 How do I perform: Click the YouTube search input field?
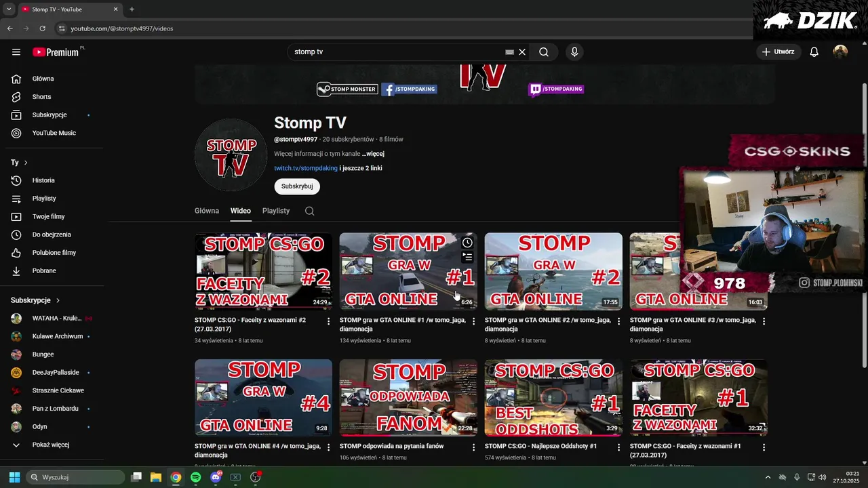point(397,52)
